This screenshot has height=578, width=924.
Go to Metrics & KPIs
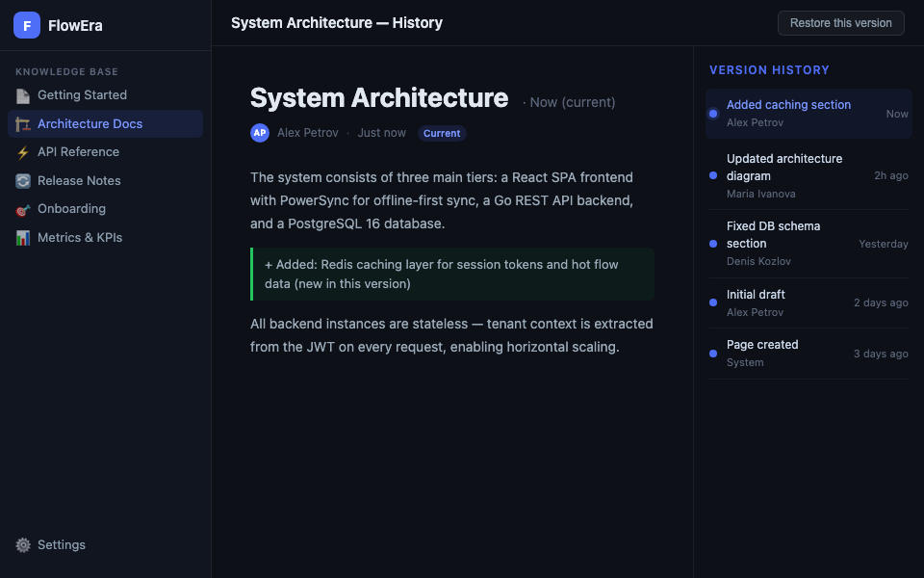click(80, 238)
